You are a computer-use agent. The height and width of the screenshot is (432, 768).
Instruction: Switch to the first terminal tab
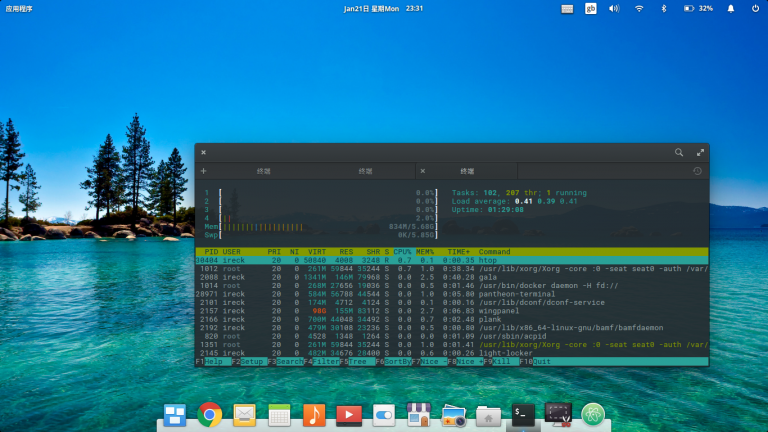[264, 171]
